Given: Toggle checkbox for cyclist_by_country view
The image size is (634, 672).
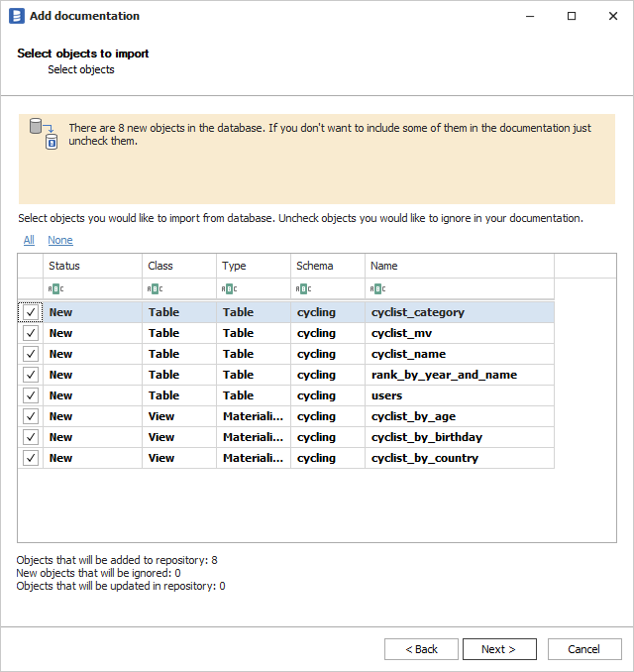Looking at the screenshot, I should [x=31, y=458].
